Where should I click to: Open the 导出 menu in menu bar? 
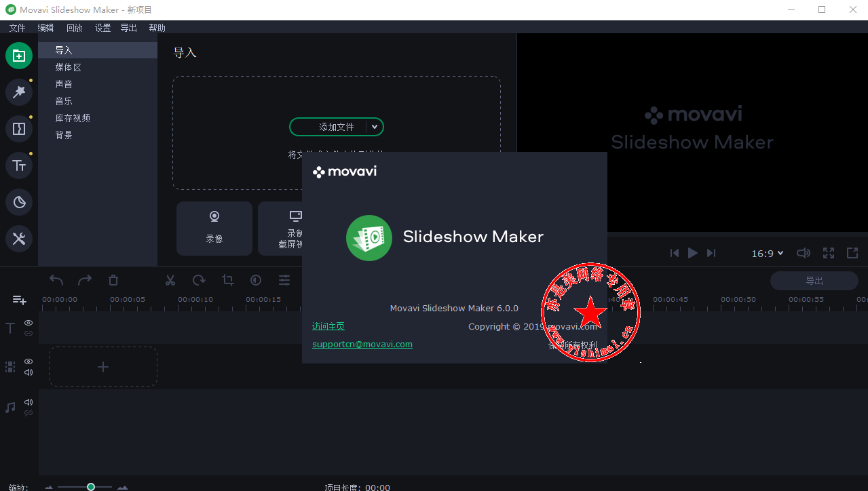tap(129, 28)
